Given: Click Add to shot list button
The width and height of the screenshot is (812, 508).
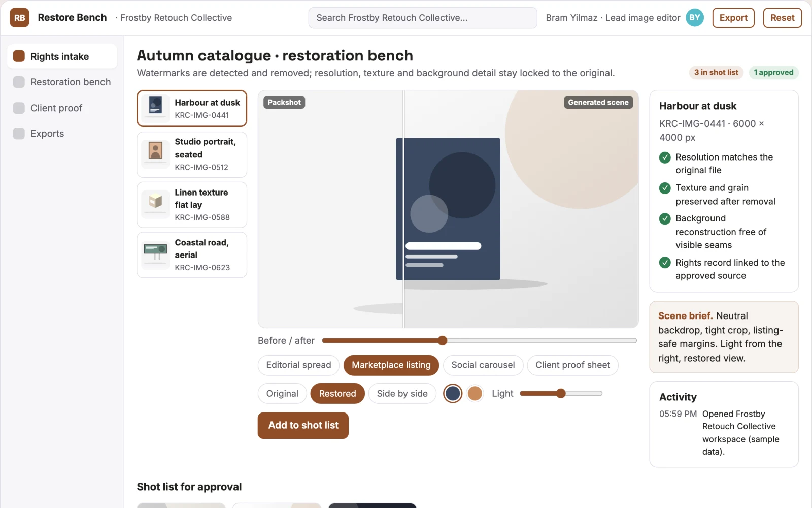Looking at the screenshot, I should [x=303, y=425].
